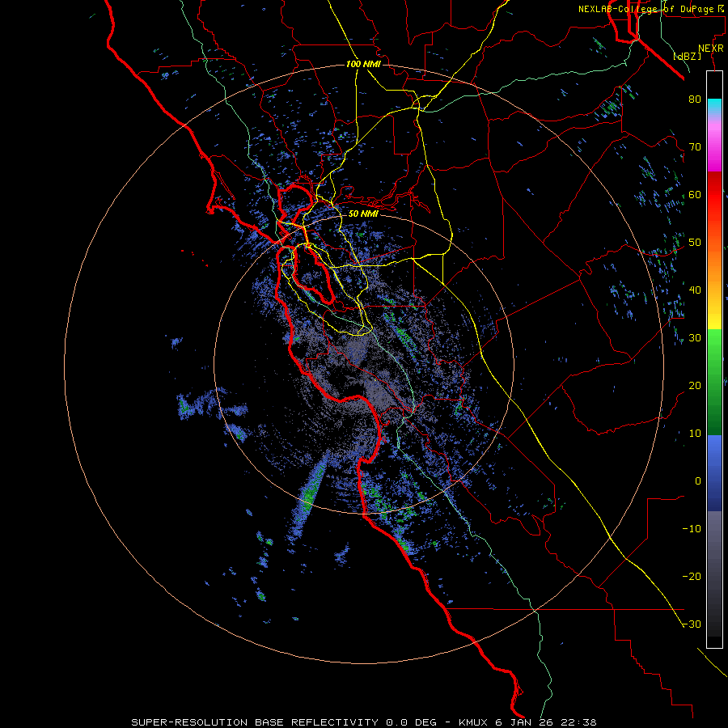Click the 40 value on dBZ scale
Viewport: 728px width, 728px height.
(695, 290)
